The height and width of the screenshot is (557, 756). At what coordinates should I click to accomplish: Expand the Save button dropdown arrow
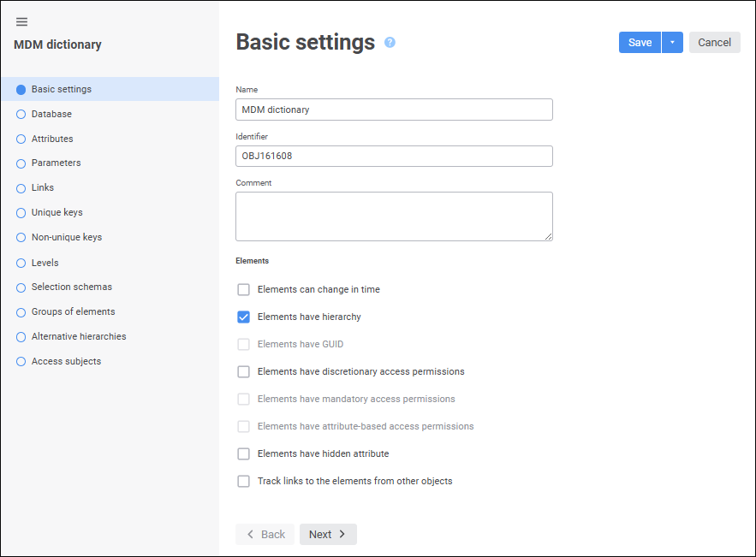672,43
